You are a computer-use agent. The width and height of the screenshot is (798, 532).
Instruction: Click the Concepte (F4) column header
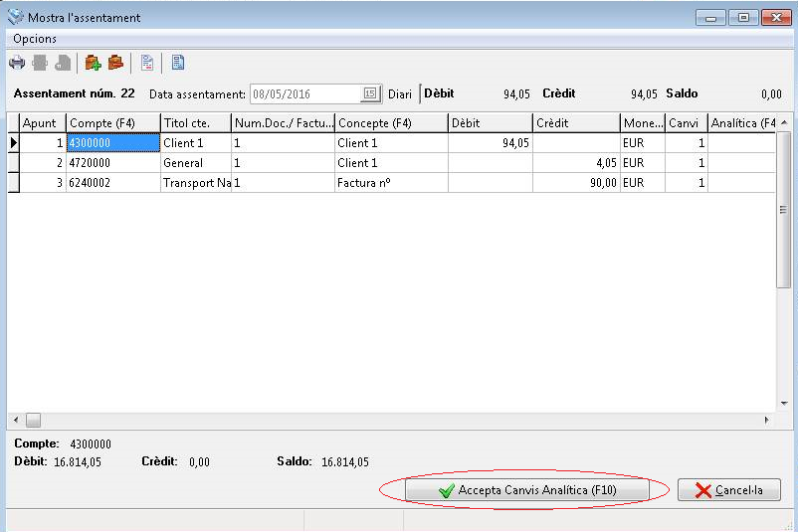pos(391,123)
